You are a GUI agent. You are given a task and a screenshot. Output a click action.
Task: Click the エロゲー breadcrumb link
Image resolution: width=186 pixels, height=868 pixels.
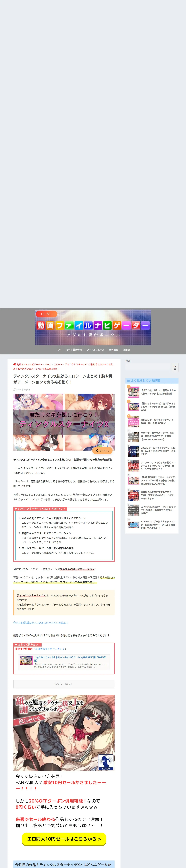(58, 364)
